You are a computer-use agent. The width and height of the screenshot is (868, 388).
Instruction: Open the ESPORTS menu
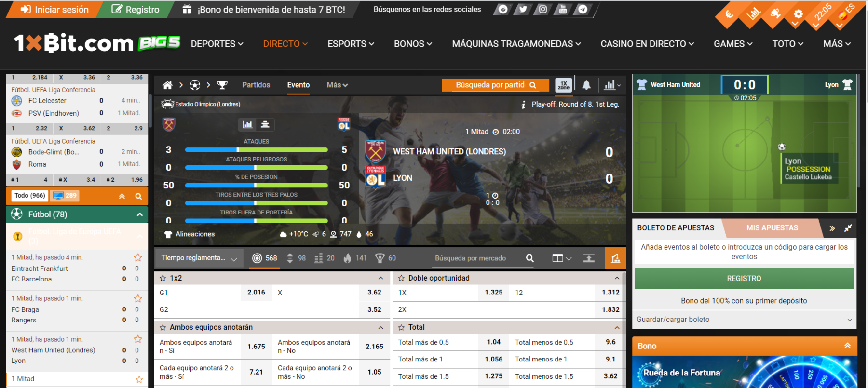pos(351,44)
